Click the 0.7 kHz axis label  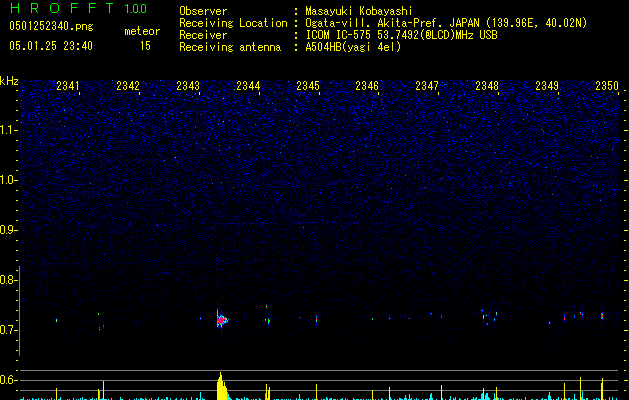pyautogui.click(x=9, y=330)
